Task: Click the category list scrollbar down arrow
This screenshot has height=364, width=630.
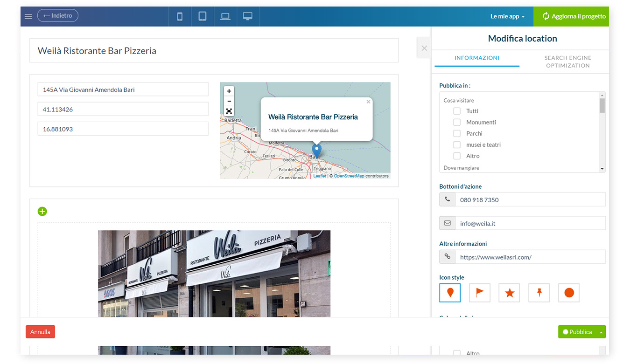Action: (x=602, y=169)
